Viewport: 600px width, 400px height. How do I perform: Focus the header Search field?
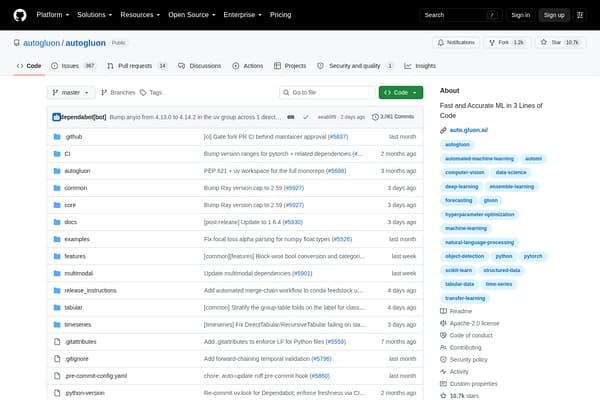tap(461, 15)
